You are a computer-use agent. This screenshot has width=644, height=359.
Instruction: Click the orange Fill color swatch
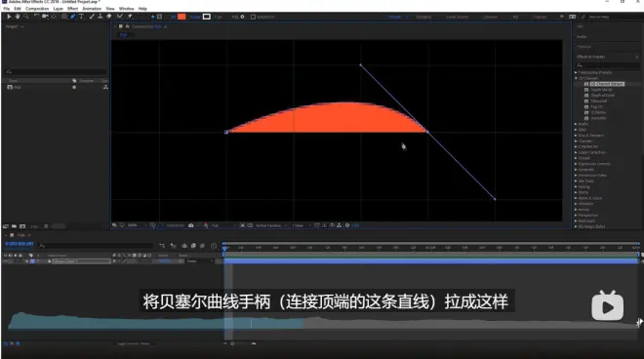pos(181,17)
